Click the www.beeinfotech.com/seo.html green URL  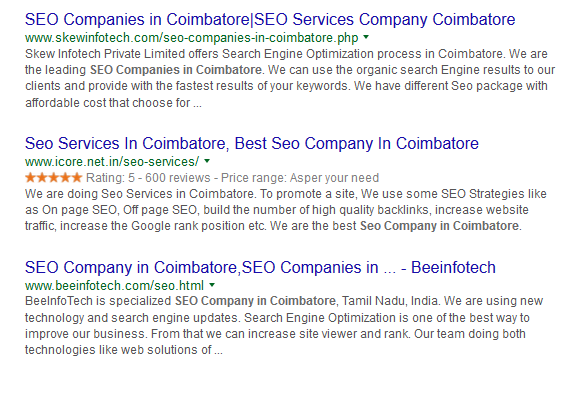114,285
